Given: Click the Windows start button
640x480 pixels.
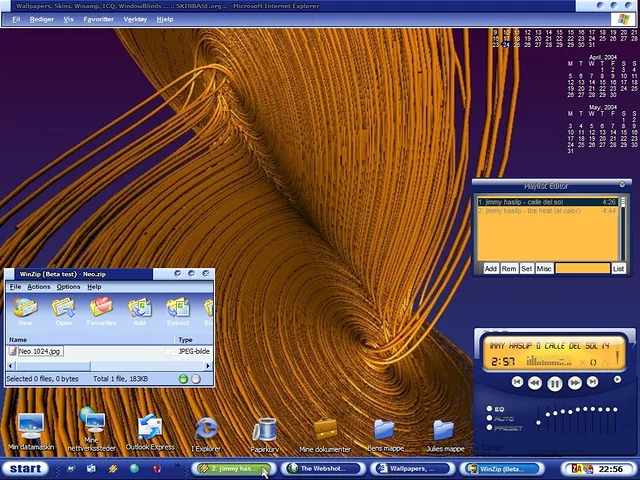Looking at the screenshot, I should coord(25,468).
